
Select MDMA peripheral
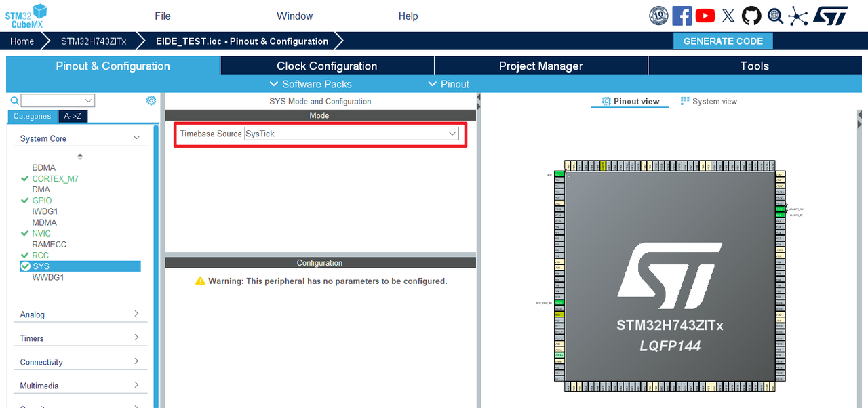coord(44,222)
